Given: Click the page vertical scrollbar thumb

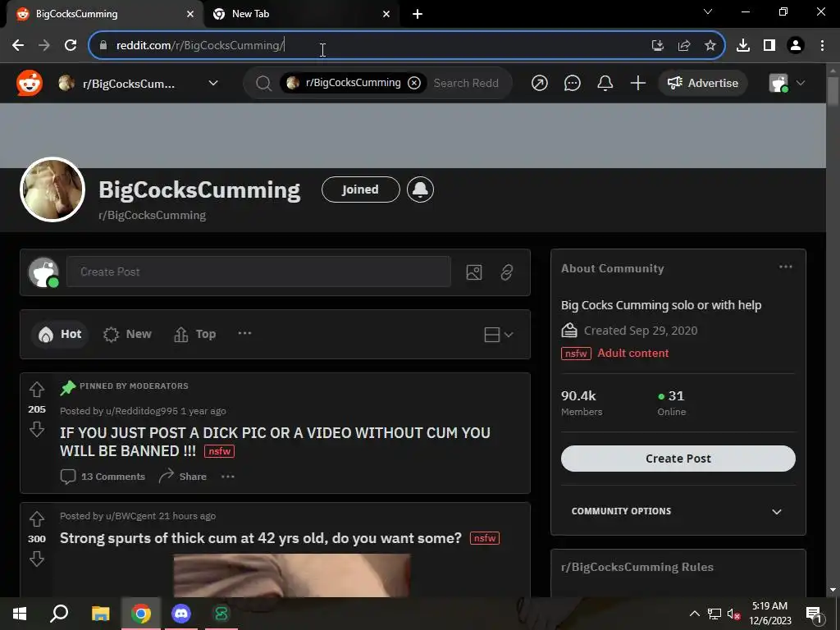Looking at the screenshot, I should click(x=833, y=92).
